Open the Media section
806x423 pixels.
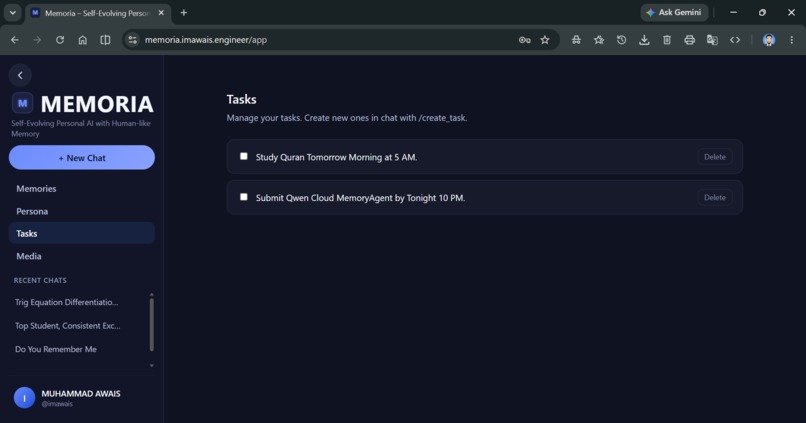coord(82,256)
